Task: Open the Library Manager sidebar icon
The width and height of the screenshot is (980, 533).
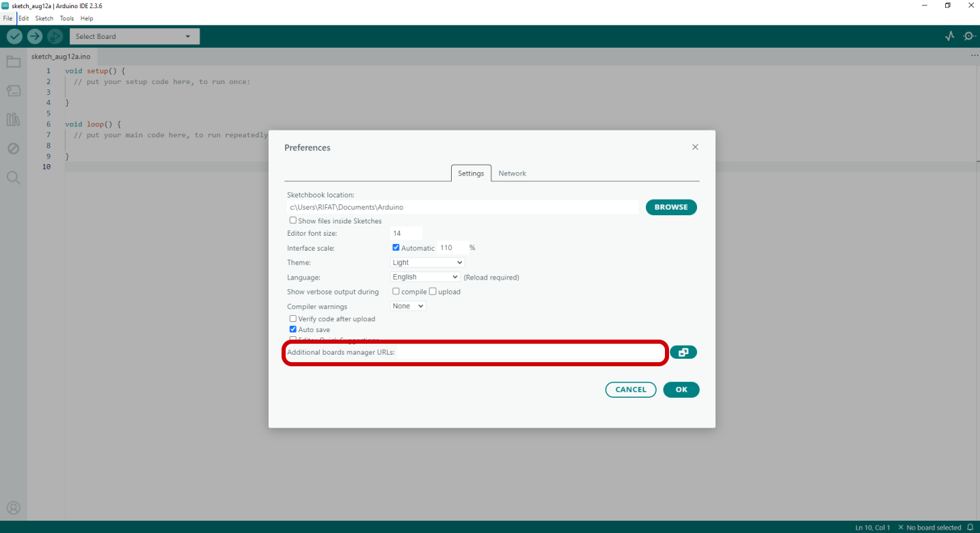Action: [14, 120]
